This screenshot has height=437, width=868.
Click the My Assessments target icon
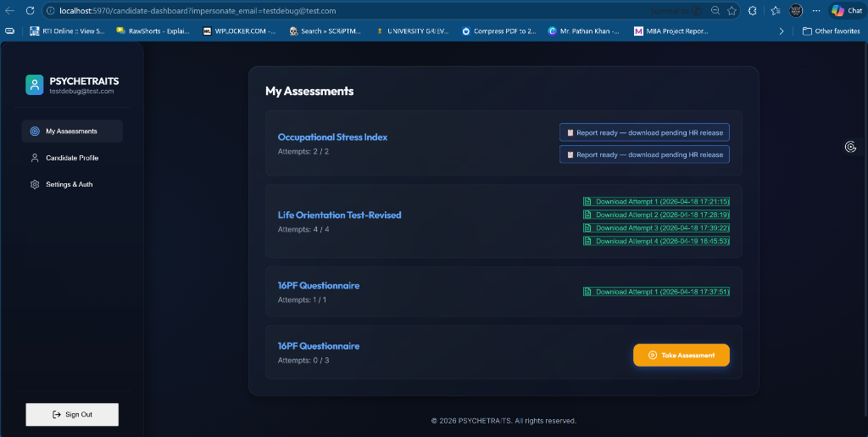[35, 132]
